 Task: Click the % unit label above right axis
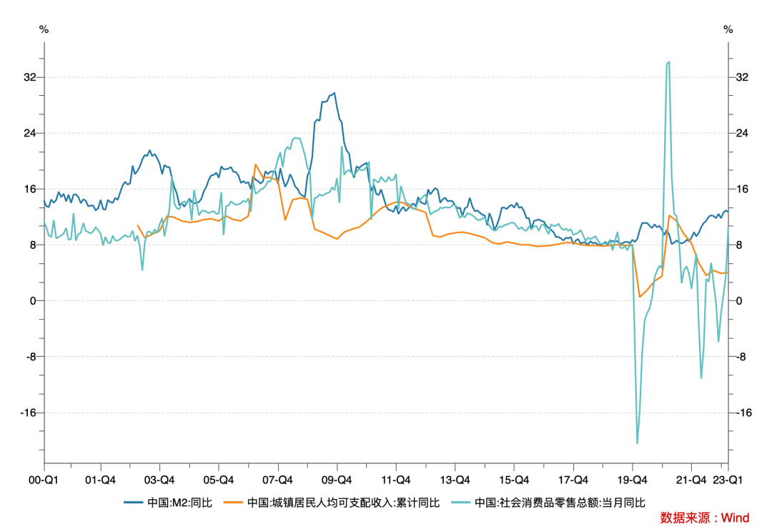[x=728, y=30]
